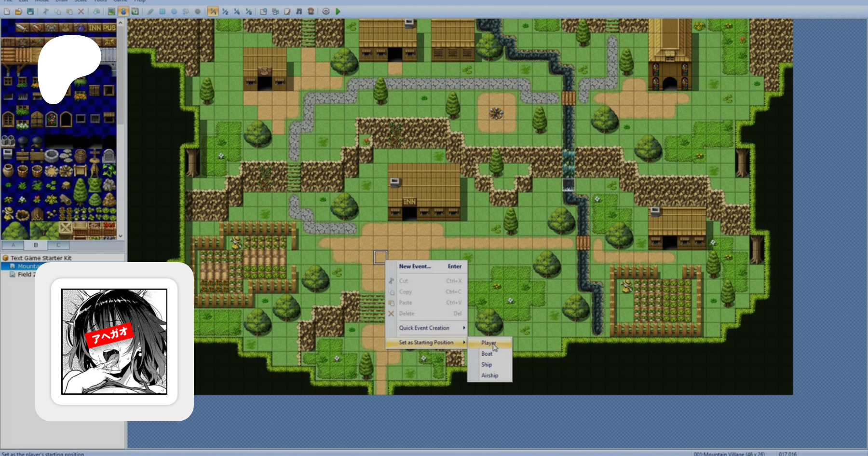Toggle Event editing mode in the toolbar
Image resolution: width=868 pixels, height=456 pixels.
point(123,11)
